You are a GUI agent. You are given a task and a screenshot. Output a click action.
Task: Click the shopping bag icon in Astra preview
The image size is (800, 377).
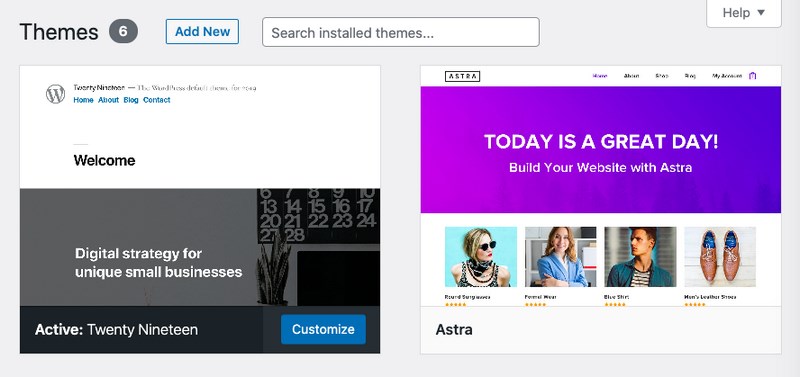753,76
